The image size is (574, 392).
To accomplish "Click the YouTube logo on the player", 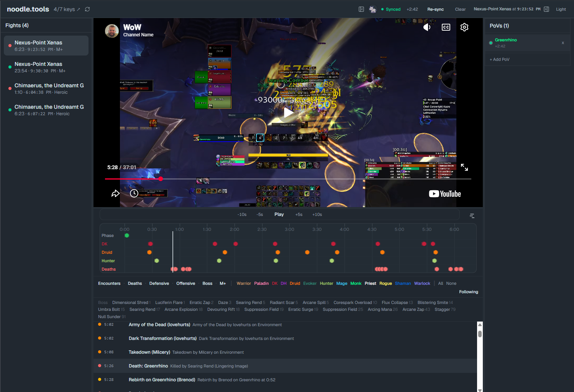I will click(x=444, y=194).
